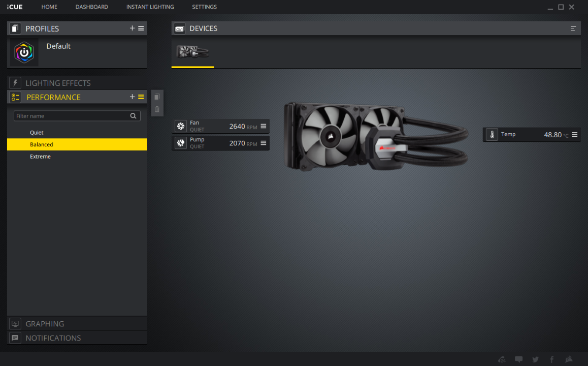
Task: Add a new Performance preset with plus
Action: click(132, 97)
